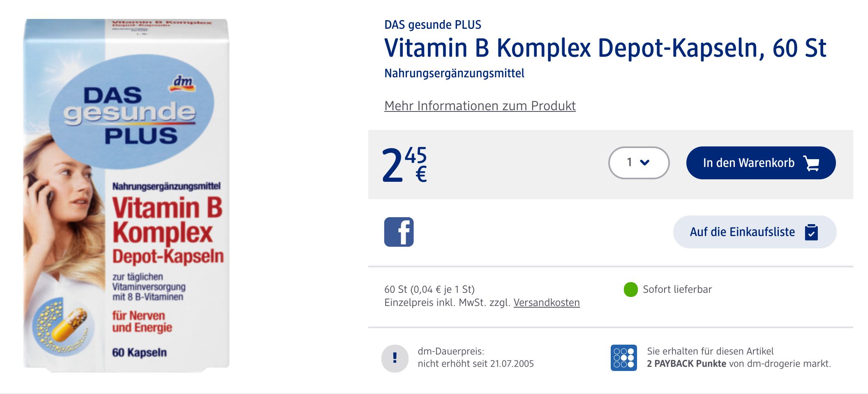This screenshot has height=394, width=868.
Task: Follow the Versandkosten link
Action: tap(546, 303)
